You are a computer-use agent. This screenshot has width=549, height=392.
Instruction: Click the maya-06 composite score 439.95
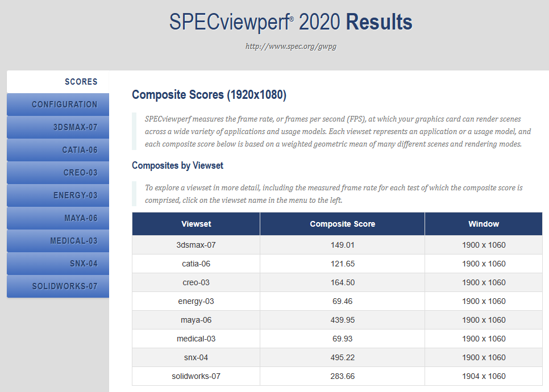(342, 320)
